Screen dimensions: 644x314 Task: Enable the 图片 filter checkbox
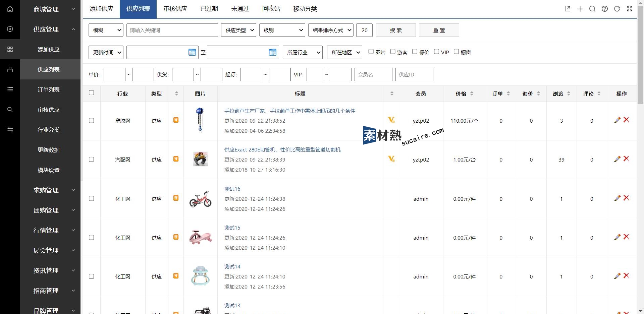[x=371, y=52]
